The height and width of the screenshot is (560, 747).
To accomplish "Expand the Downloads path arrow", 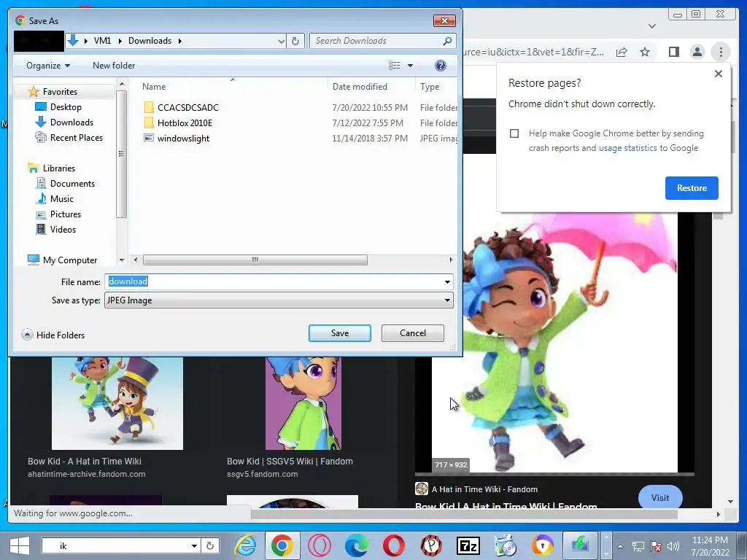I will [x=180, y=41].
